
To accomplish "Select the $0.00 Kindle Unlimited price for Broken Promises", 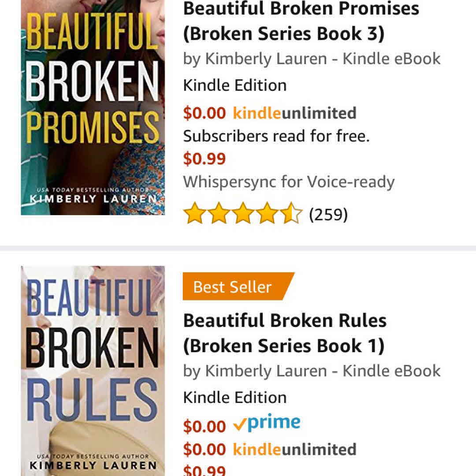I will [x=205, y=113].
